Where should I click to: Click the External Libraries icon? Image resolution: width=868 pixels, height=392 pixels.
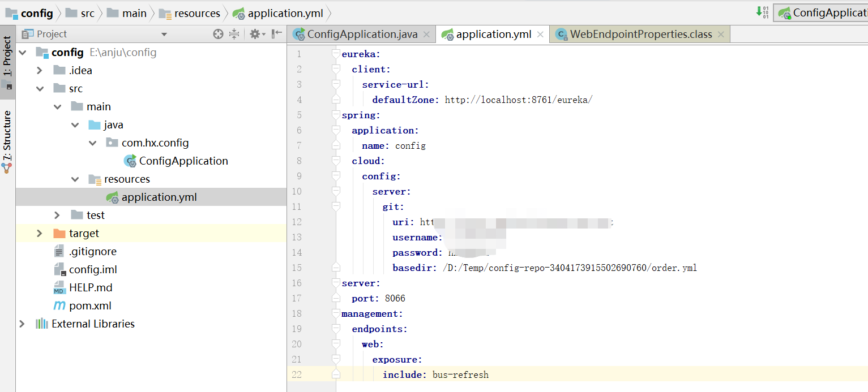pos(41,324)
